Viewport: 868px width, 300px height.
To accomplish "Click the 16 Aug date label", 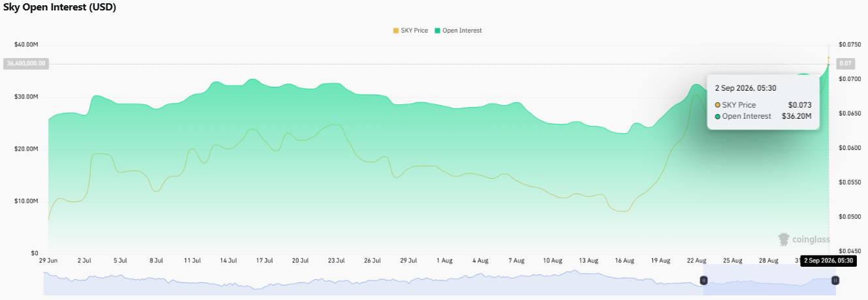I will pyautogui.click(x=624, y=260).
